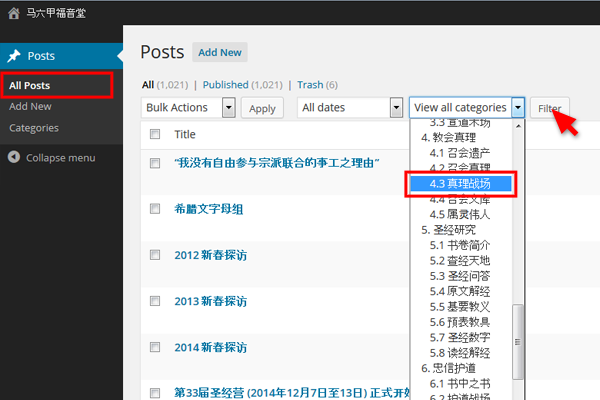Select category 5.1 书卷简介
The width and height of the screenshot is (600, 400).
460,245
